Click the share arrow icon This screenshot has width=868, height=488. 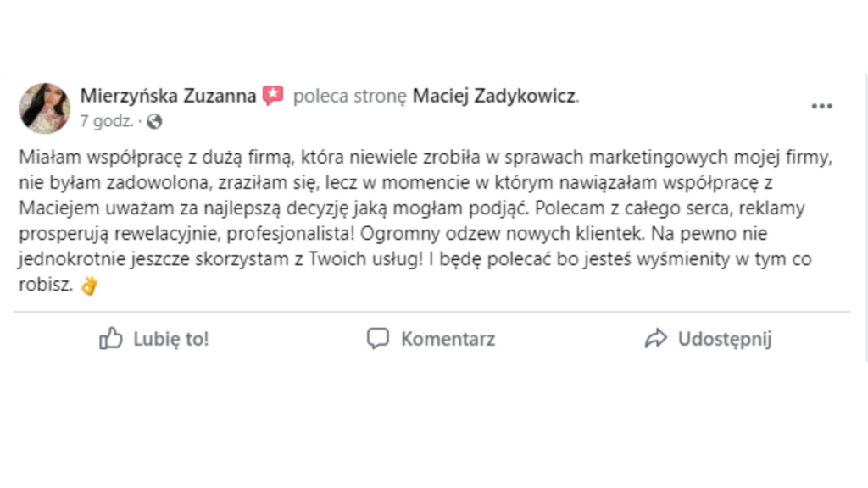655,340
